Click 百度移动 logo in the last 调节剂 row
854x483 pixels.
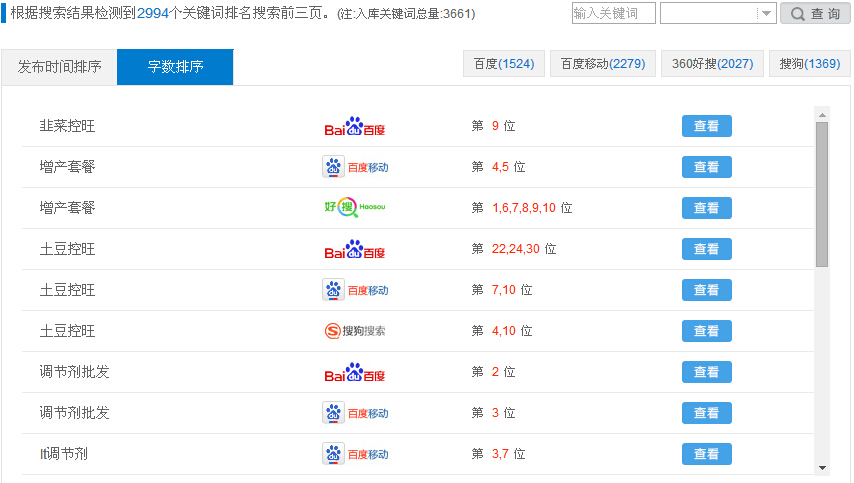tap(355, 454)
